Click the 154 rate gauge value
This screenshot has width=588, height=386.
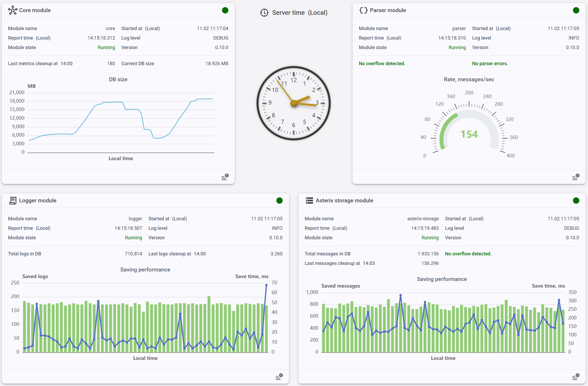(x=469, y=134)
